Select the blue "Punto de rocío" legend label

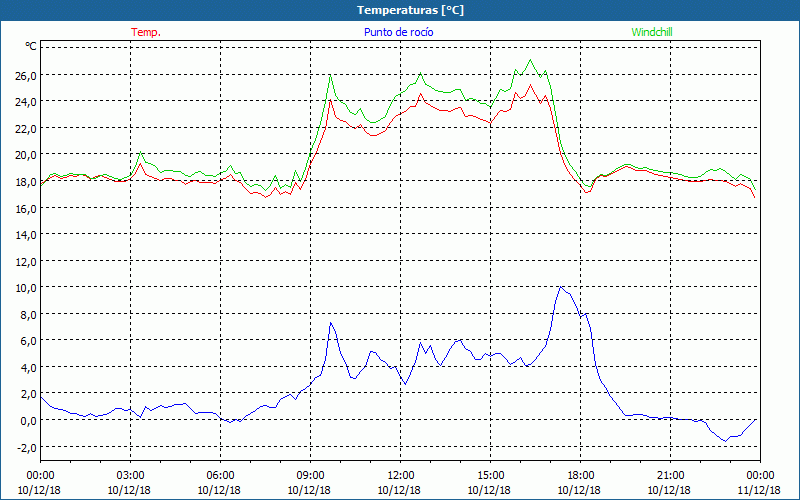click(x=398, y=32)
